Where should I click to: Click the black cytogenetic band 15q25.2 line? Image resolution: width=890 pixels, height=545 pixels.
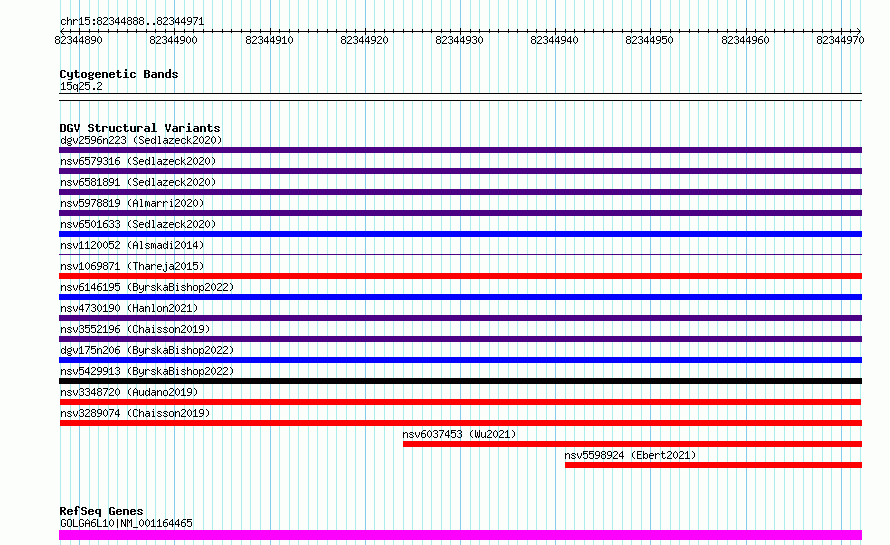[x=460, y=97]
